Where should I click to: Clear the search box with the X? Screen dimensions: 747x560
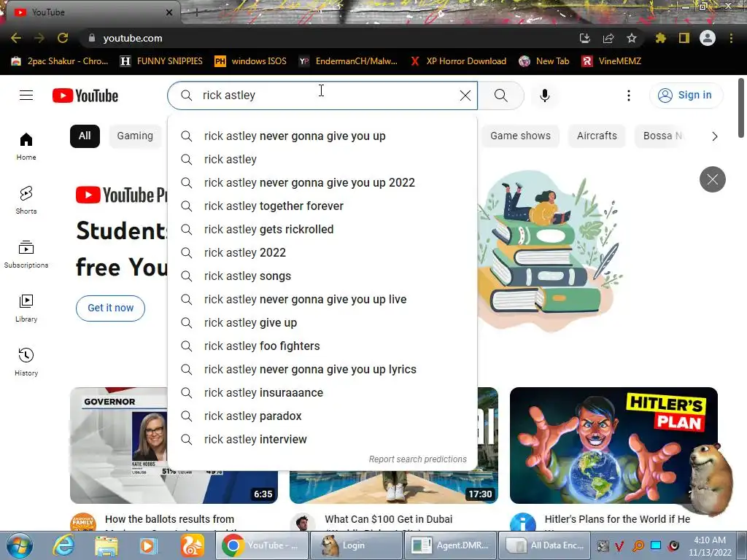coord(465,96)
